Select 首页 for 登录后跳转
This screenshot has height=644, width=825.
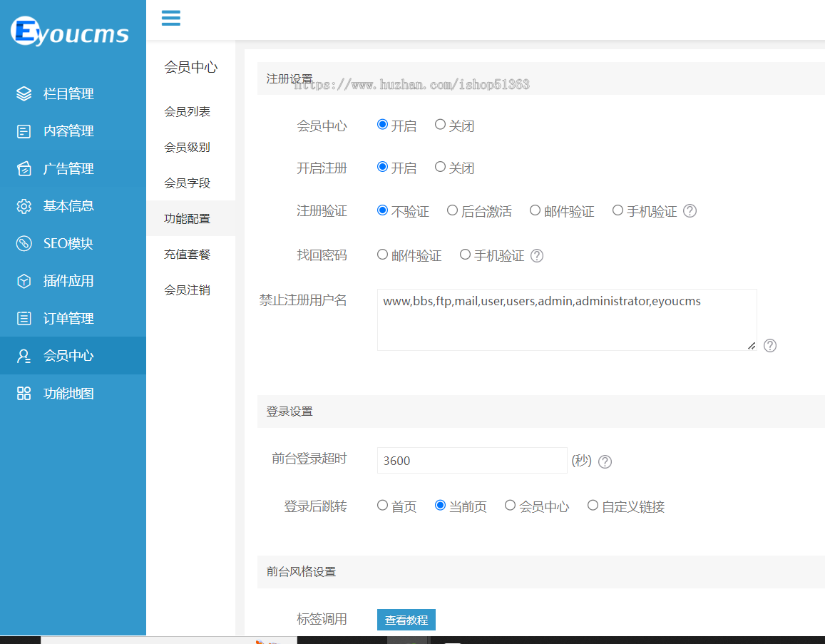(382, 506)
